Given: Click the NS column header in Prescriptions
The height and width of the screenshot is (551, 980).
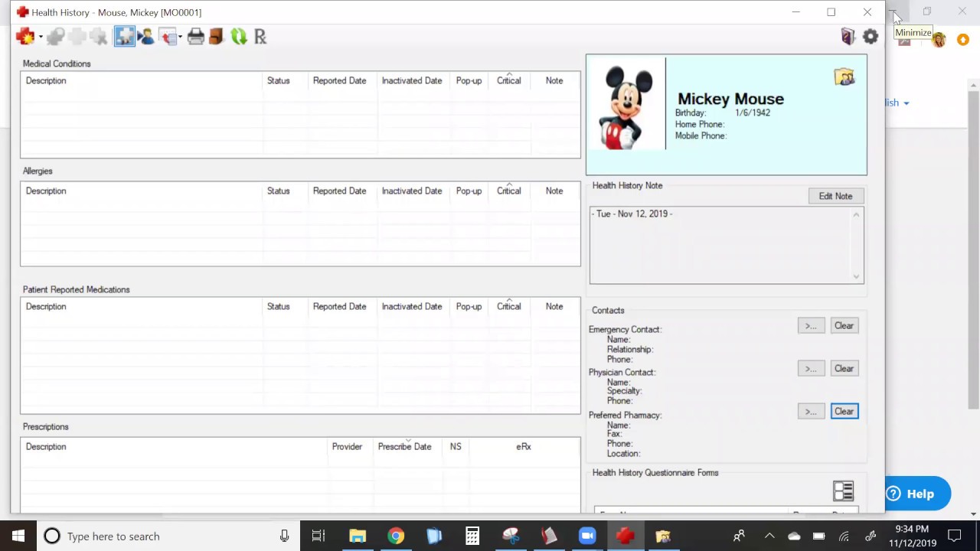Looking at the screenshot, I should (456, 446).
